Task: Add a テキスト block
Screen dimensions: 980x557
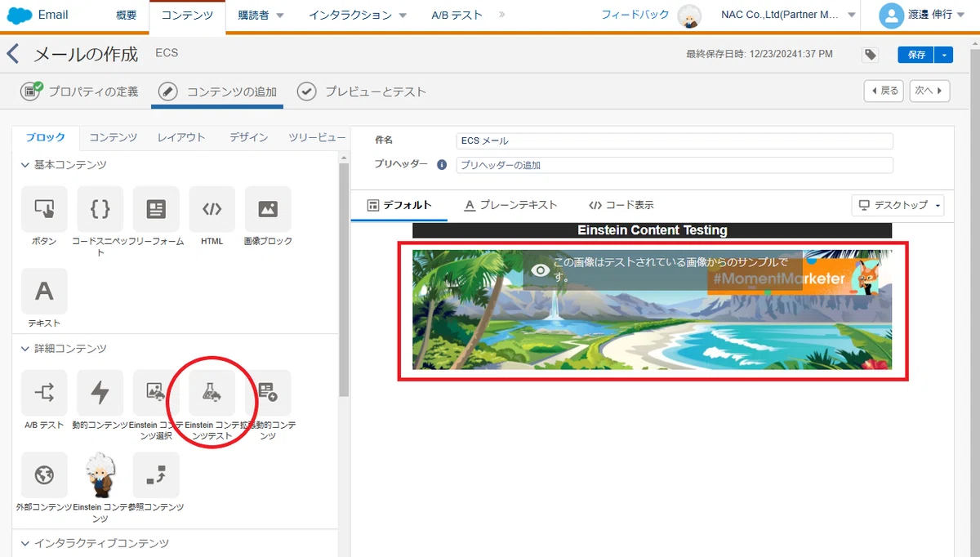Action: coord(44,291)
